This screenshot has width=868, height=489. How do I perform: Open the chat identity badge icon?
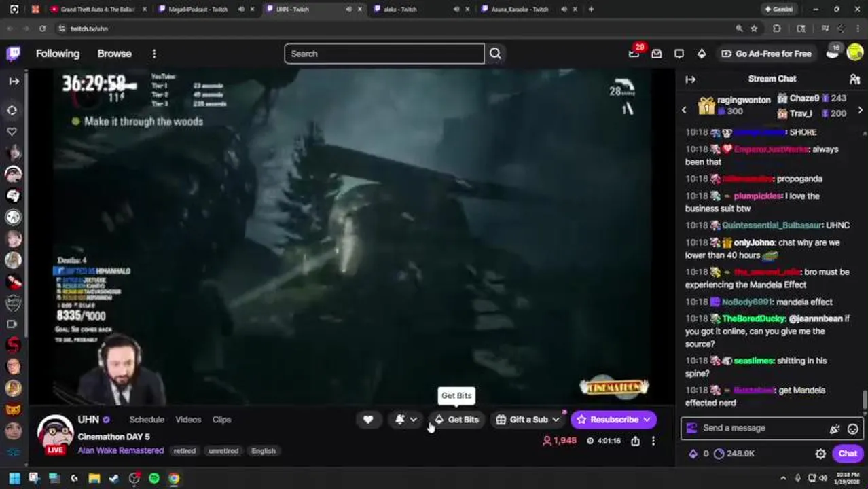(692, 428)
